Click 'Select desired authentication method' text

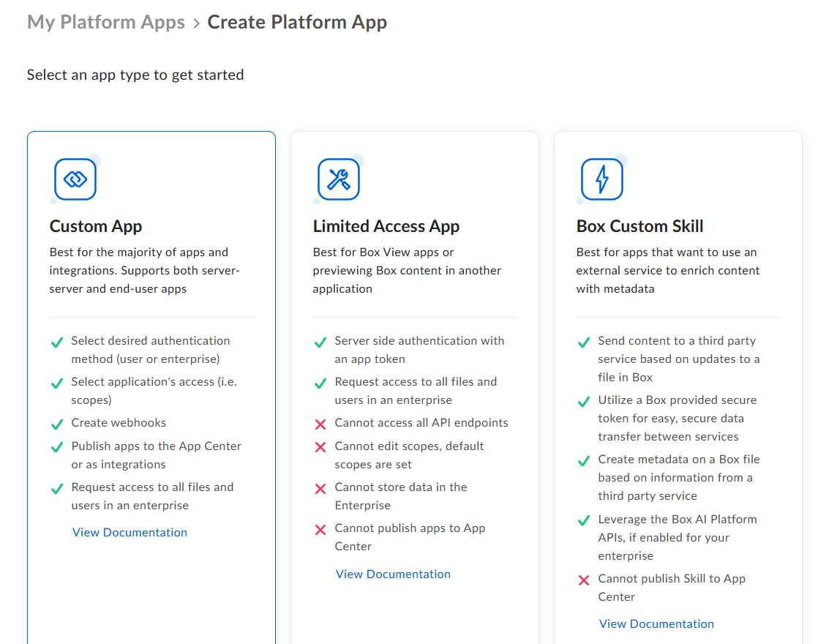pos(151,350)
